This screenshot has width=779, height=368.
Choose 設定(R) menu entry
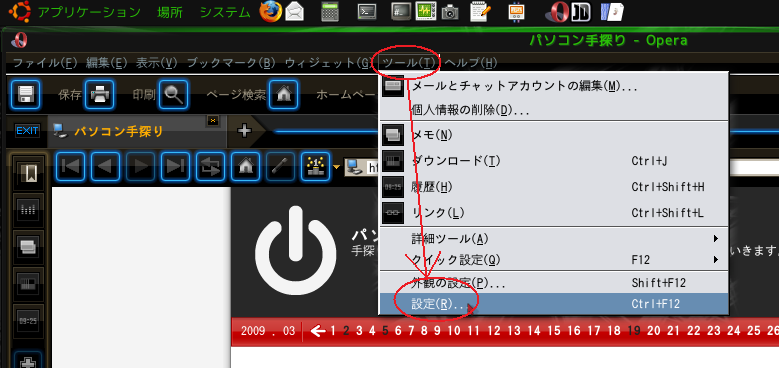[x=553, y=303]
